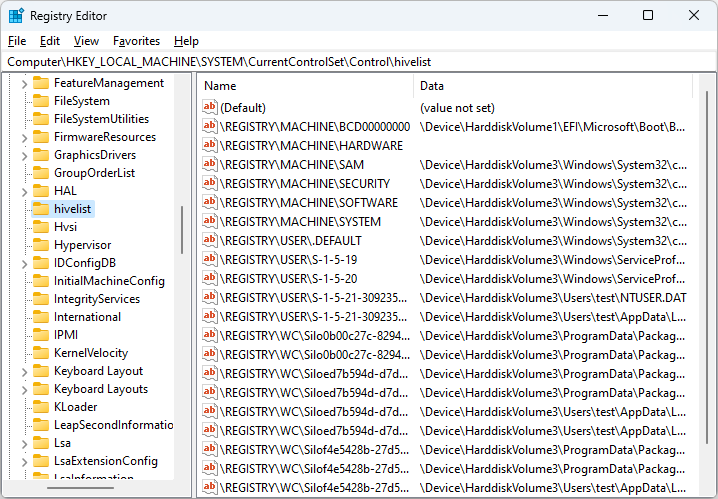Click the icon for \REGISTRY\MACHINE\SOFTWARE value
Image resolution: width=718 pixels, height=499 pixels.
210,203
